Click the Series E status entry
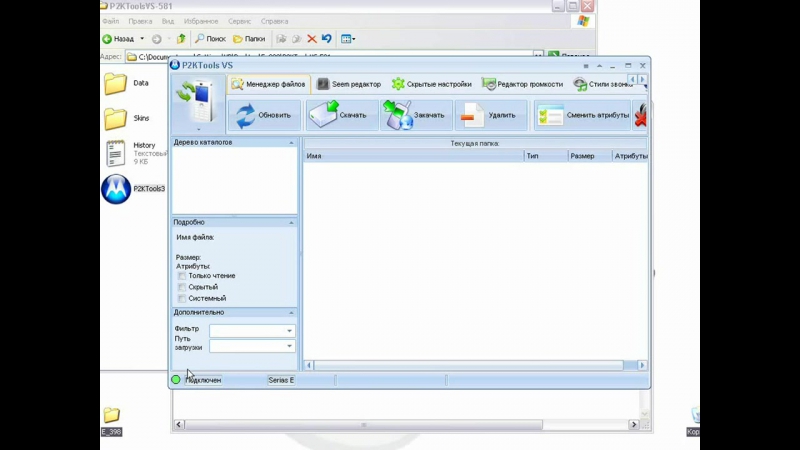Screen dimensions: 800x450 click(x=281, y=380)
